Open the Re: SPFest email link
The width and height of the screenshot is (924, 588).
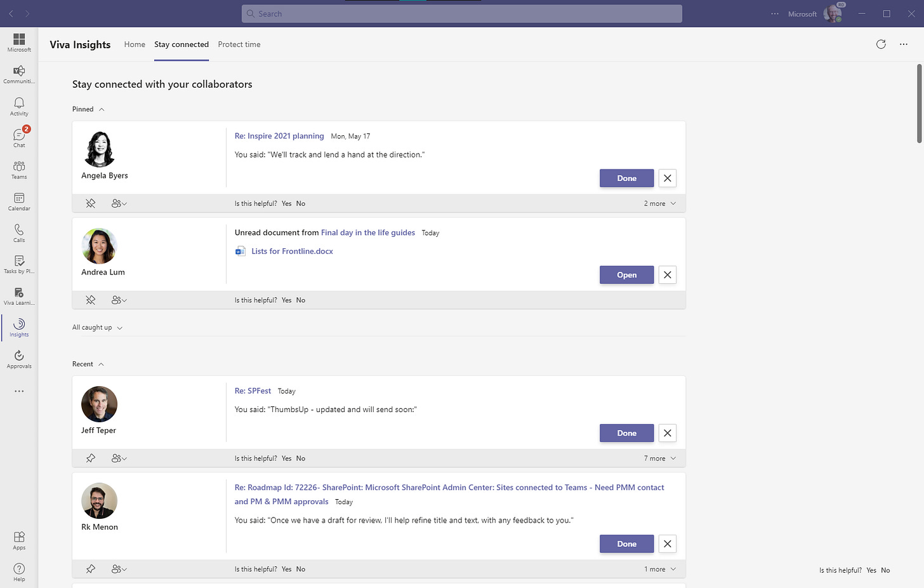pos(253,391)
